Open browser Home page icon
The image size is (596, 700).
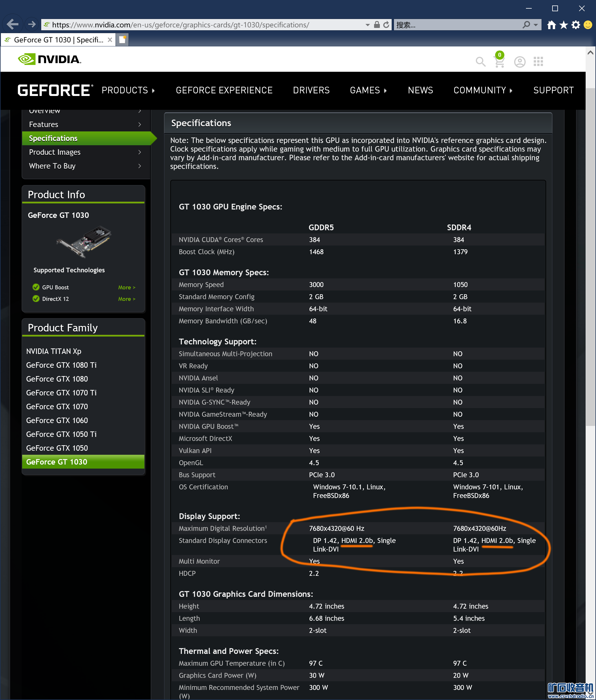tap(551, 25)
